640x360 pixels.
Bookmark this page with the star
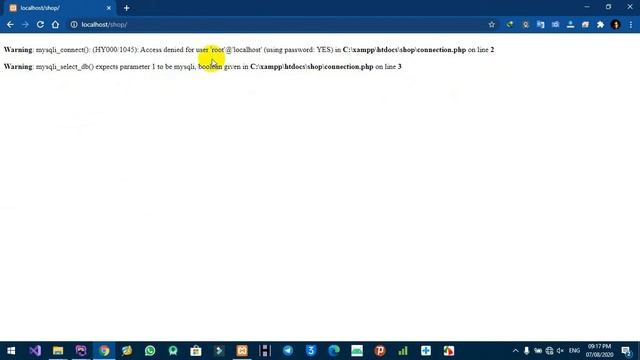click(x=492, y=24)
